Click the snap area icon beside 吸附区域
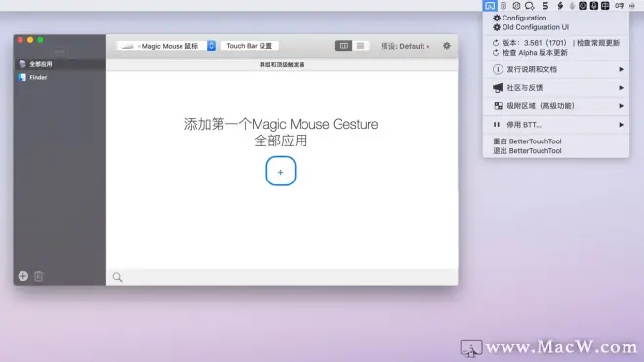 pyautogui.click(x=498, y=106)
